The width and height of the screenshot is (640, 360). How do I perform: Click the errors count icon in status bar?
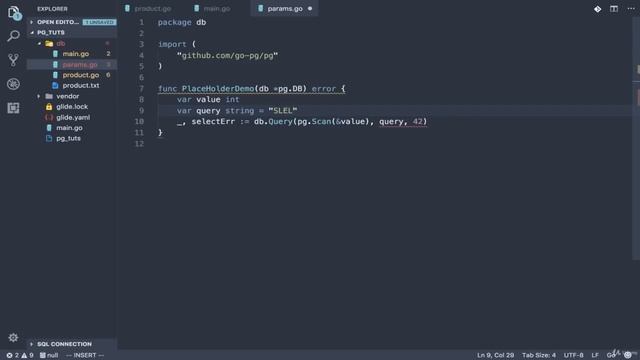(12, 355)
